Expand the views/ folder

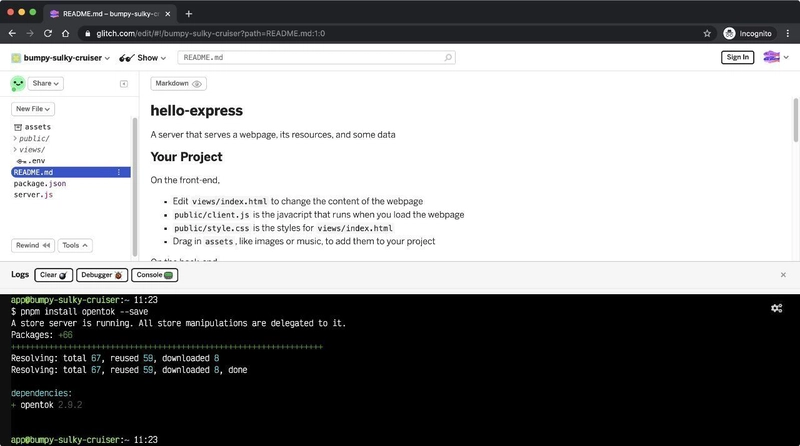29,150
